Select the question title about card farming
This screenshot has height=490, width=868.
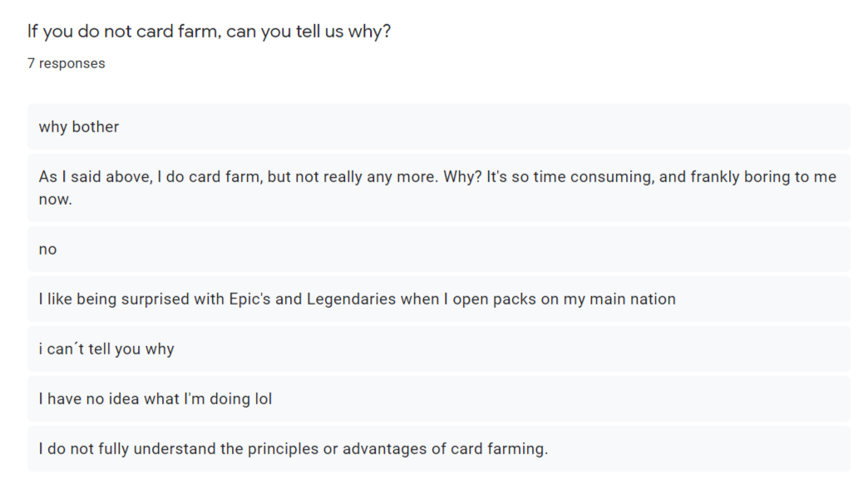click(209, 32)
